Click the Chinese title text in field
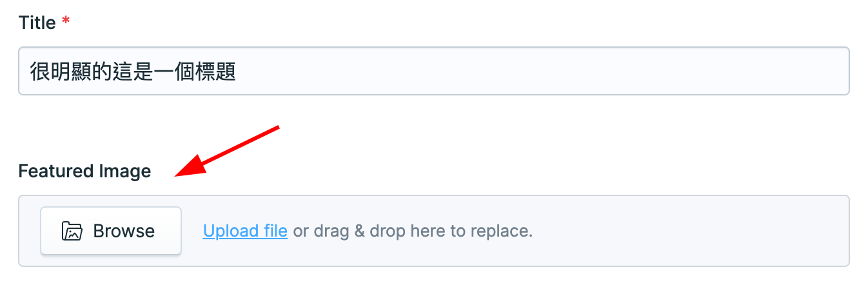The width and height of the screenshot is (868, 285). click(132, 72)
